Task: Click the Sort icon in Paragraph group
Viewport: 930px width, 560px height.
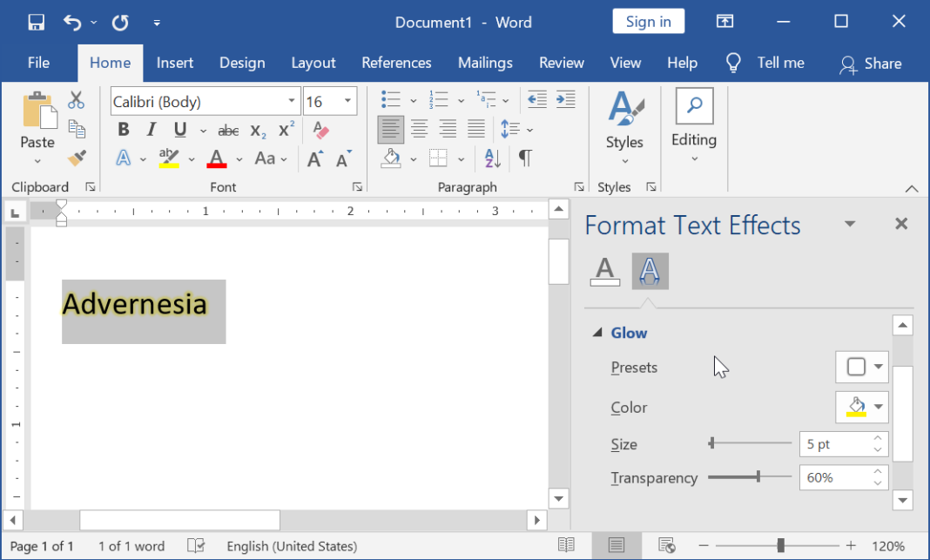Action: 490,159
